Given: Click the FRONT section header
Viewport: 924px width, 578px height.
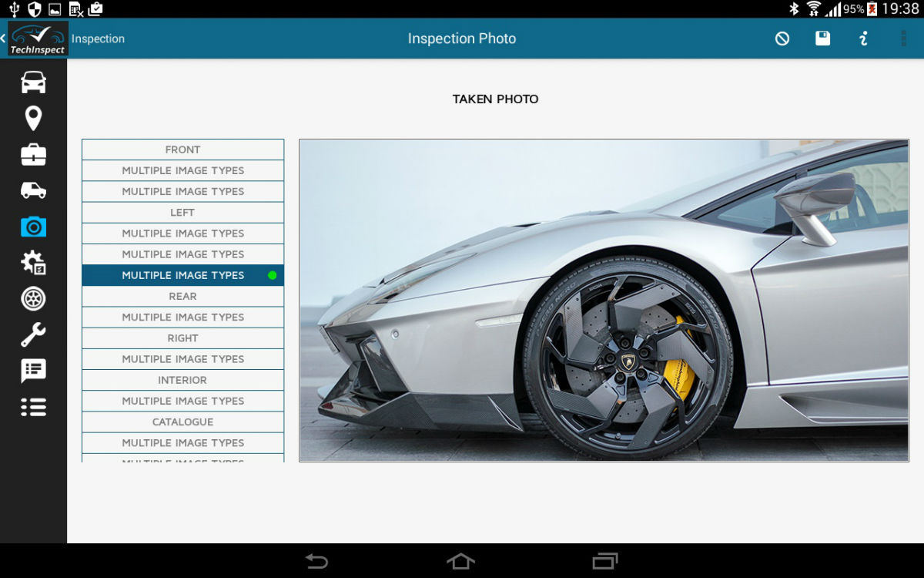Looking at the screenshot, I should point(182,150).
